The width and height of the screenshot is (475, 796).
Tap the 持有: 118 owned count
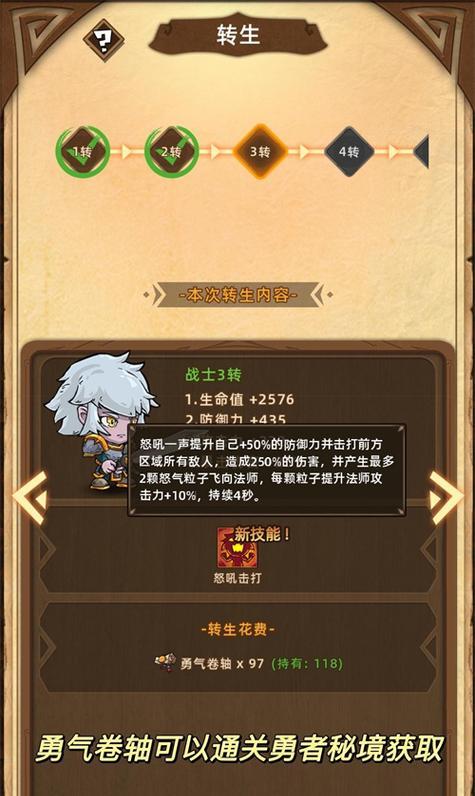(x=308, y=664)
